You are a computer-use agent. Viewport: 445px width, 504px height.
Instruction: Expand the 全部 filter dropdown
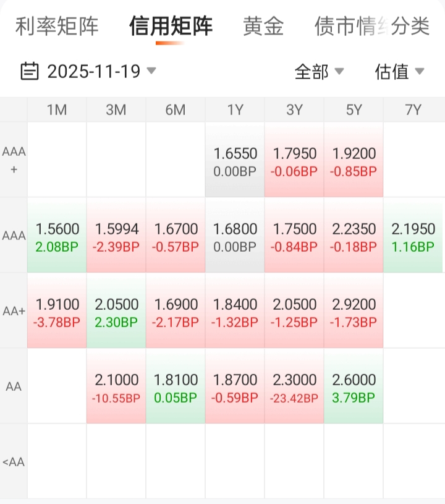319,72
